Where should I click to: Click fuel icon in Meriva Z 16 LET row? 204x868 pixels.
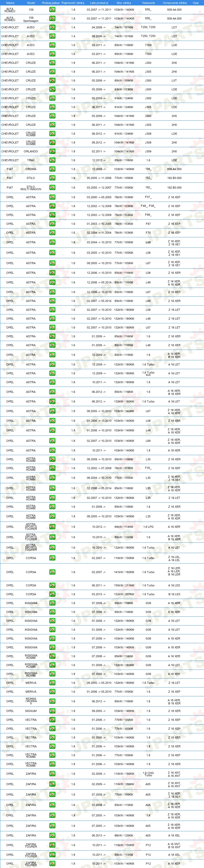(52, 683)
